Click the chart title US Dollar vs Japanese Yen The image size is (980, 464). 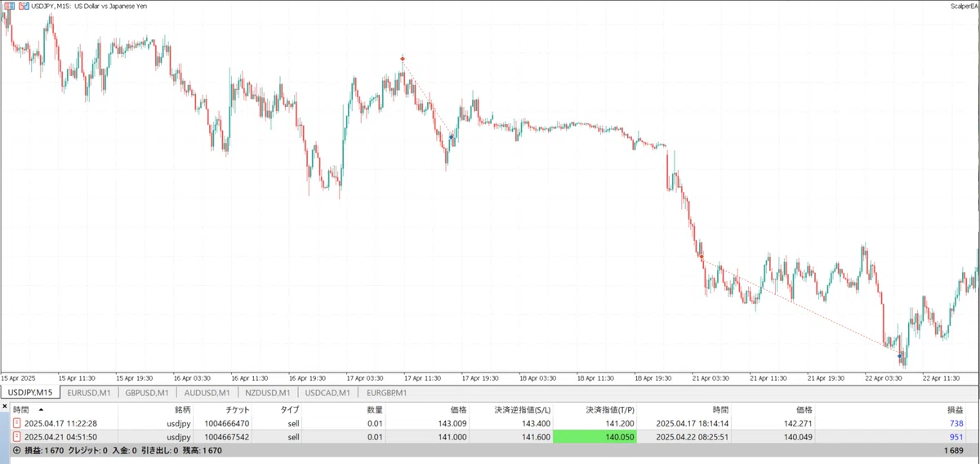coord(109,7)
